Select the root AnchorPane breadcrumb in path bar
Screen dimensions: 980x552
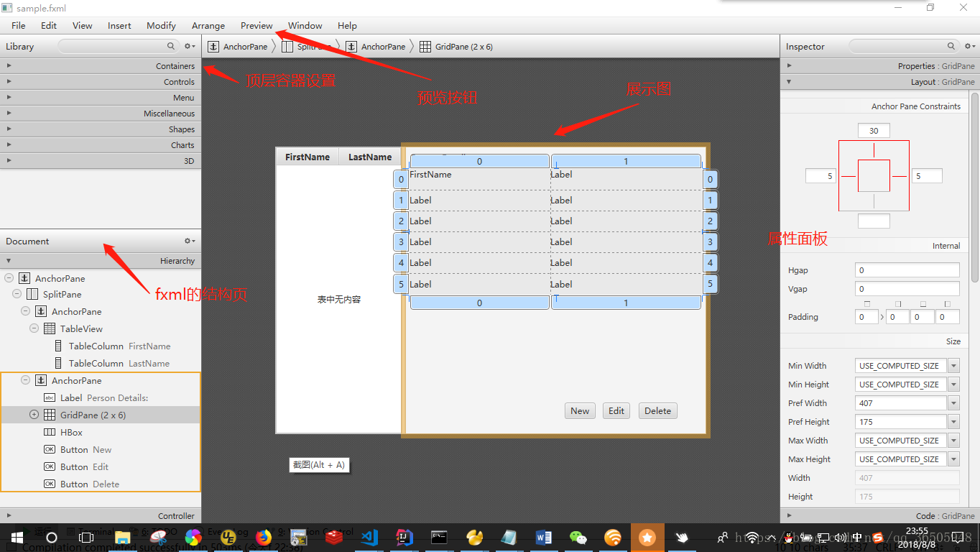coord(238,47)
